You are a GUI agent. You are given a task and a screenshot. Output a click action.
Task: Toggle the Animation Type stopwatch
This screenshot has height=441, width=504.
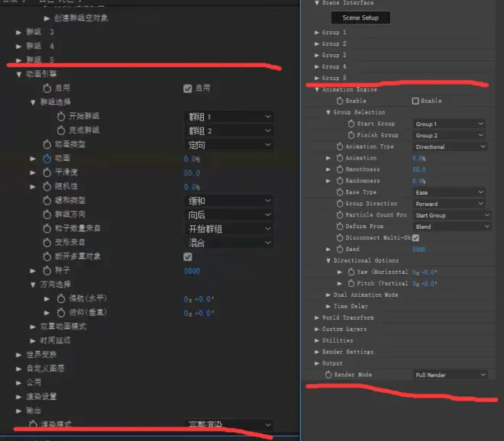[340, 146]
